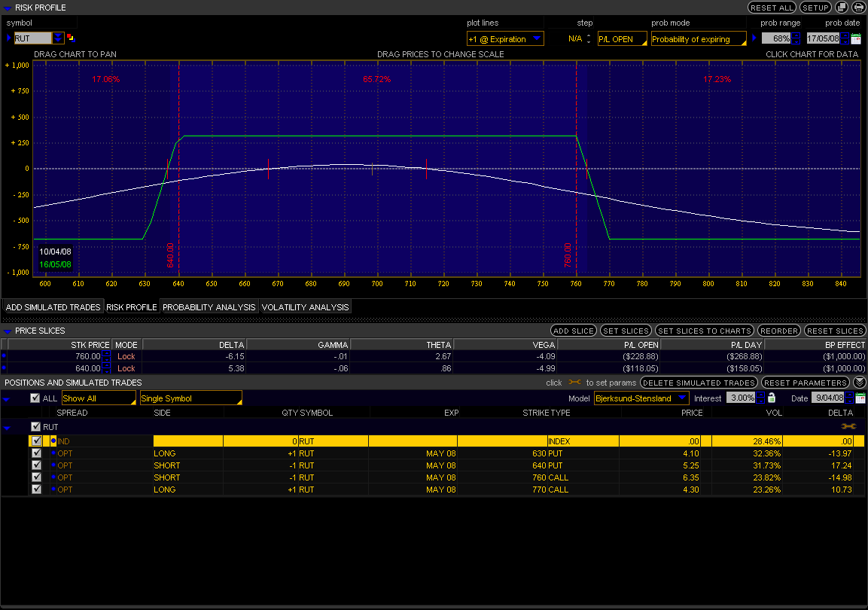Image resolution: width=868 pixels, height=610 pixels.
Task: Click the interest rate lock icon
Action: [x=772, y=398]
